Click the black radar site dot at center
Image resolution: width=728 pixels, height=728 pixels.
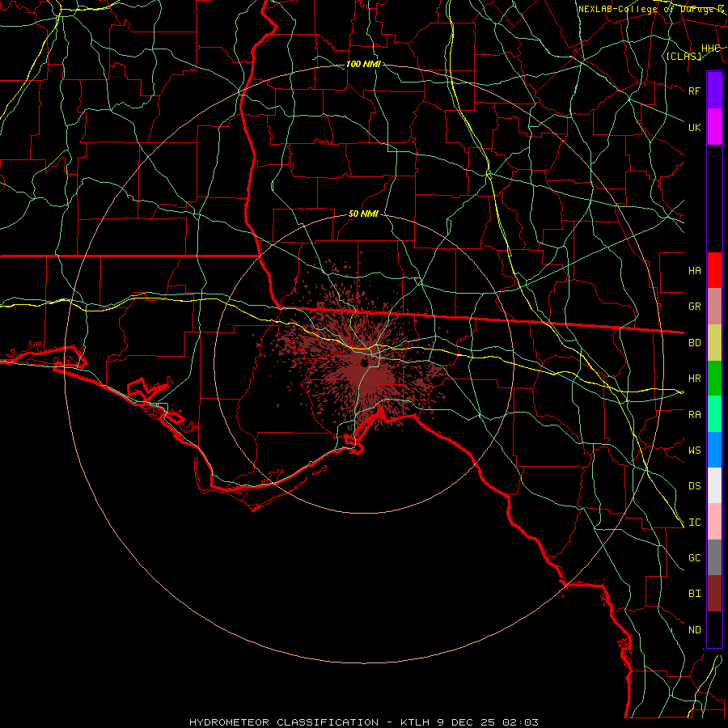(x=364, y=363)
